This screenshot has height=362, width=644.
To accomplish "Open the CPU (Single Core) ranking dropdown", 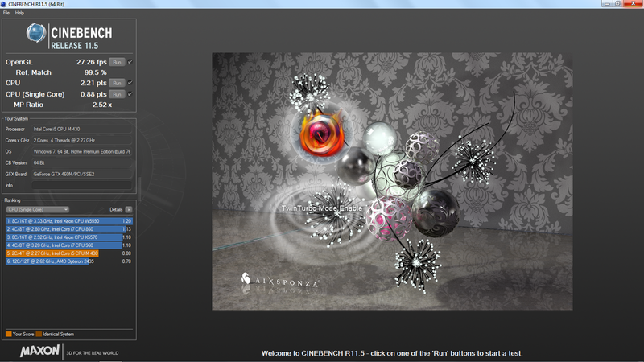I will tap(37, 209).
